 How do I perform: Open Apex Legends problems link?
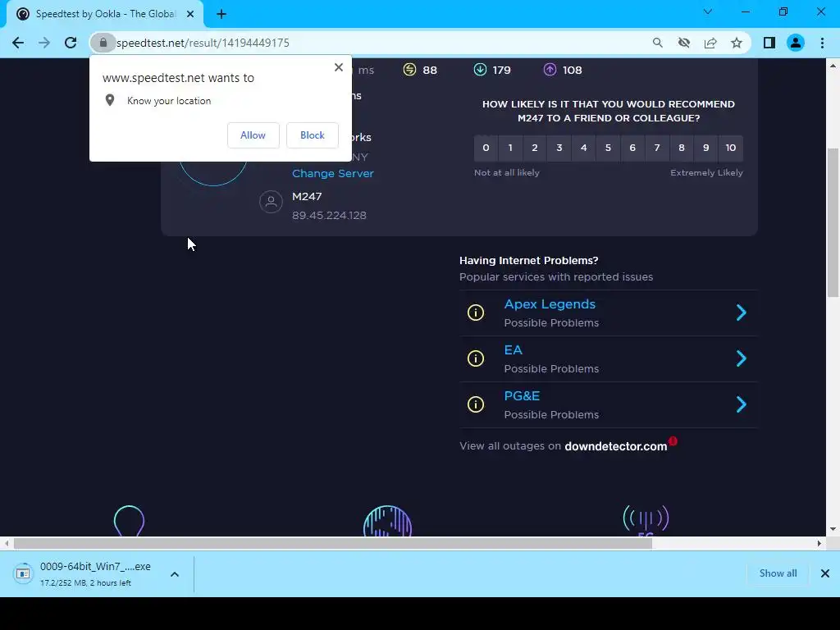550,304
